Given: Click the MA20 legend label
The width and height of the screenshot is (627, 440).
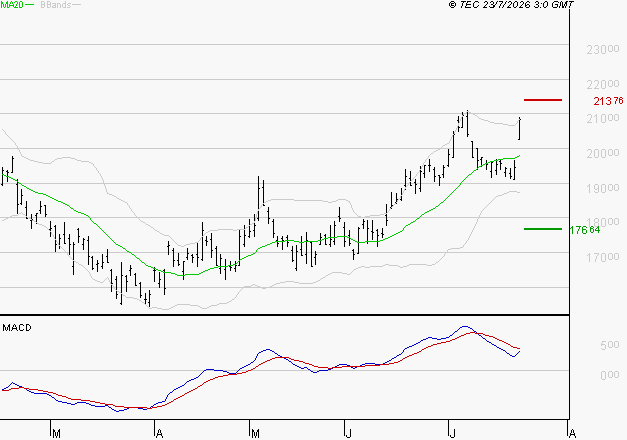Looking at the screenshot, I should [x=12, y=4].
